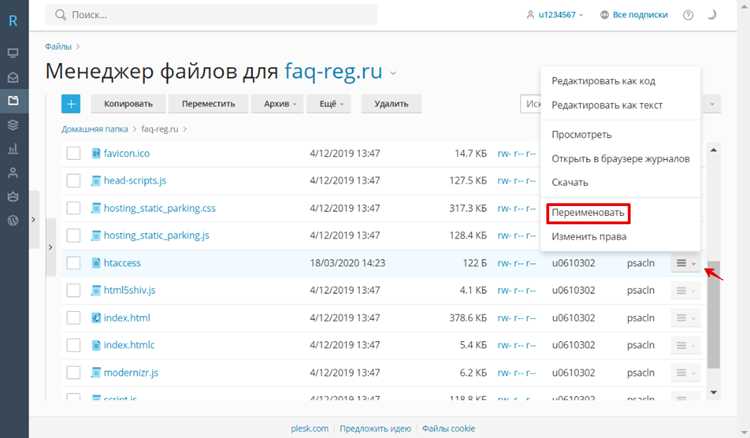The height and width of the screenshot is (438, 750).
Task: Select the checkbox beside modernizr.js
Action: 73,372
